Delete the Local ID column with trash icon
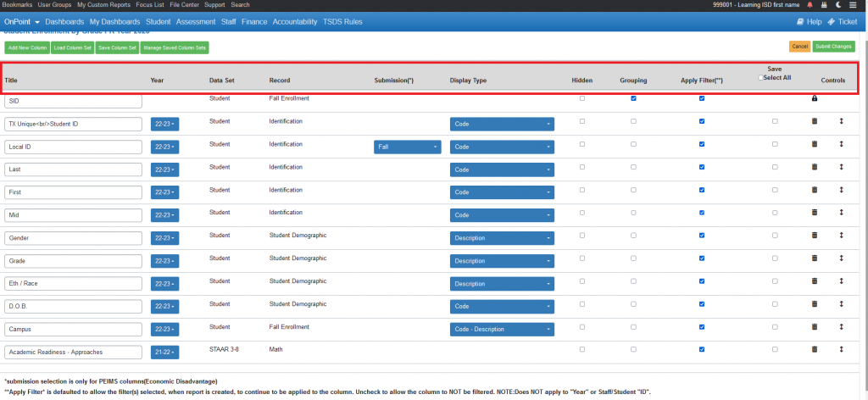 [x=815, y=144]
